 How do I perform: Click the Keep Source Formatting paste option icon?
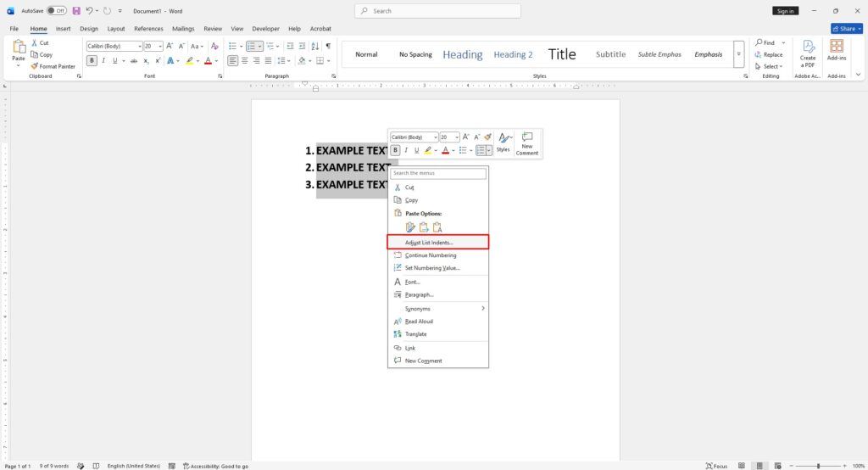tap(410, 227)
